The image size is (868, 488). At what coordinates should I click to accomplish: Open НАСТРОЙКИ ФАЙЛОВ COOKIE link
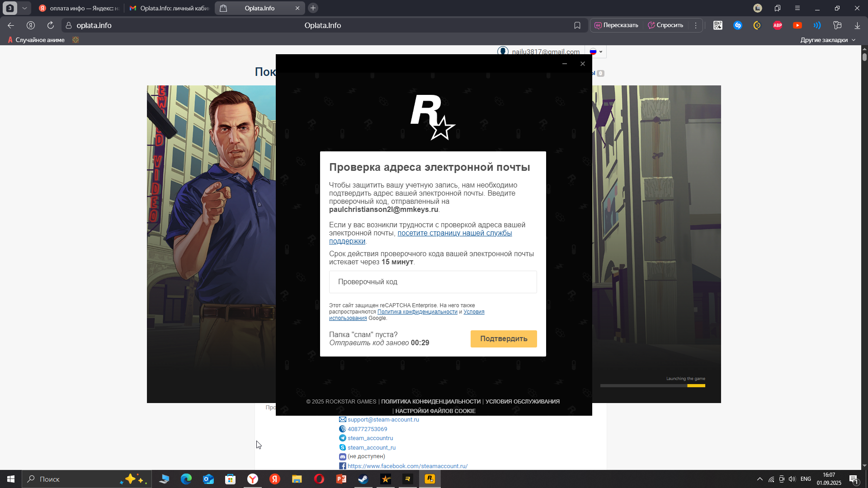435,411
